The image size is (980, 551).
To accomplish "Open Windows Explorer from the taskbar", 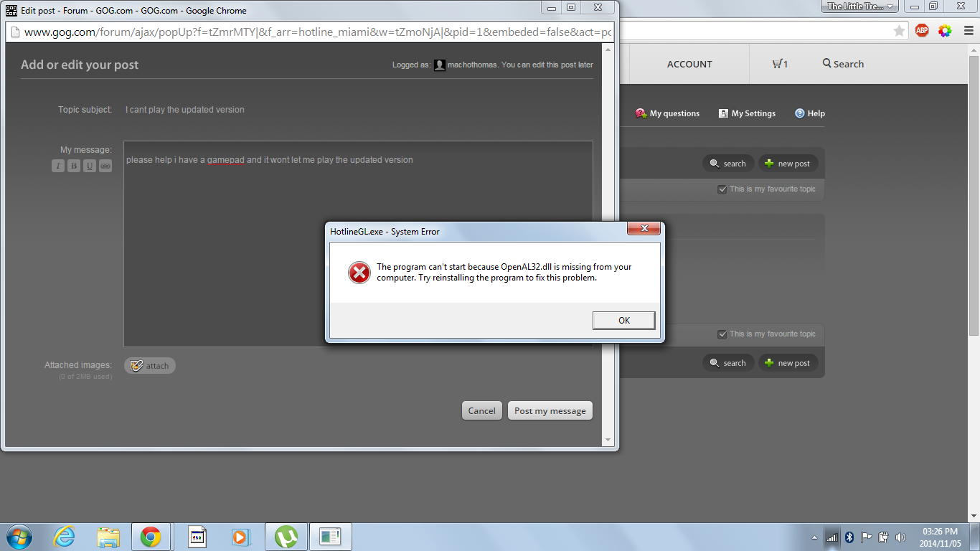I will pyautogui.click(x=108, y=537).
